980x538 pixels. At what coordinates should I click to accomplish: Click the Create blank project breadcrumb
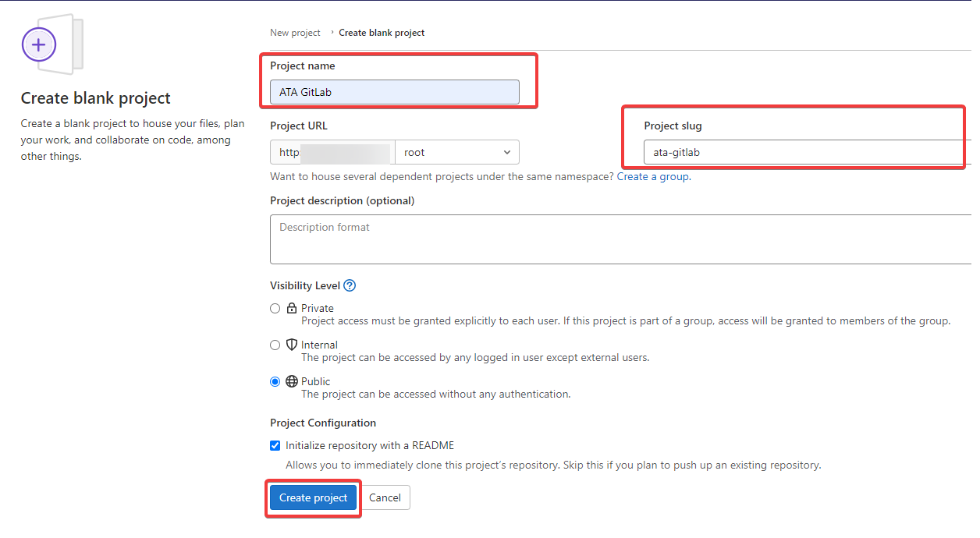click(x=382, y=33)
